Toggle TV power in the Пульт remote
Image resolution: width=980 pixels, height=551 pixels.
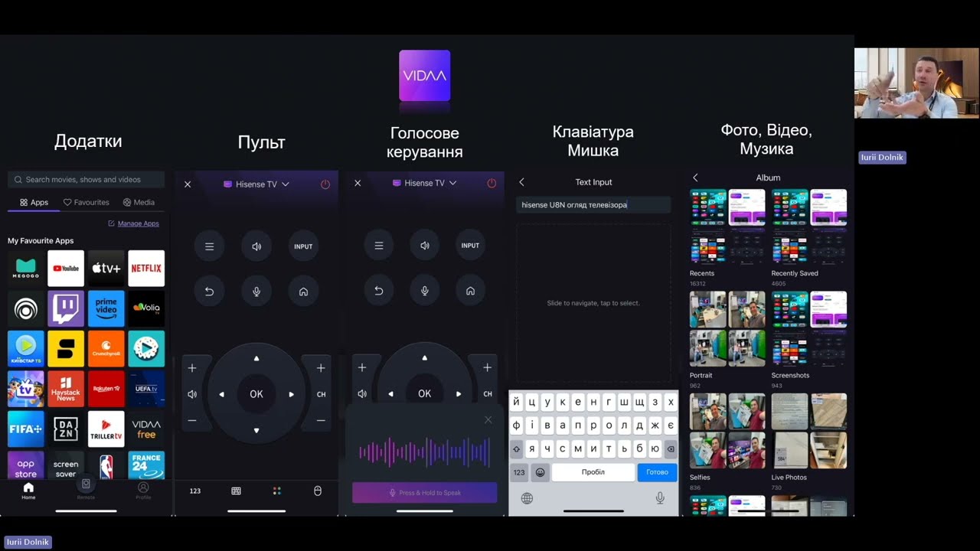point(325,184)
